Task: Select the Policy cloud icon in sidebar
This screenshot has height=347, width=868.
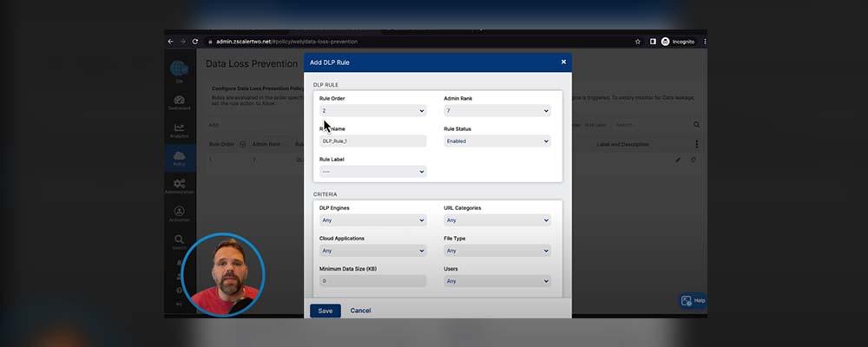Action: (180, 158)
